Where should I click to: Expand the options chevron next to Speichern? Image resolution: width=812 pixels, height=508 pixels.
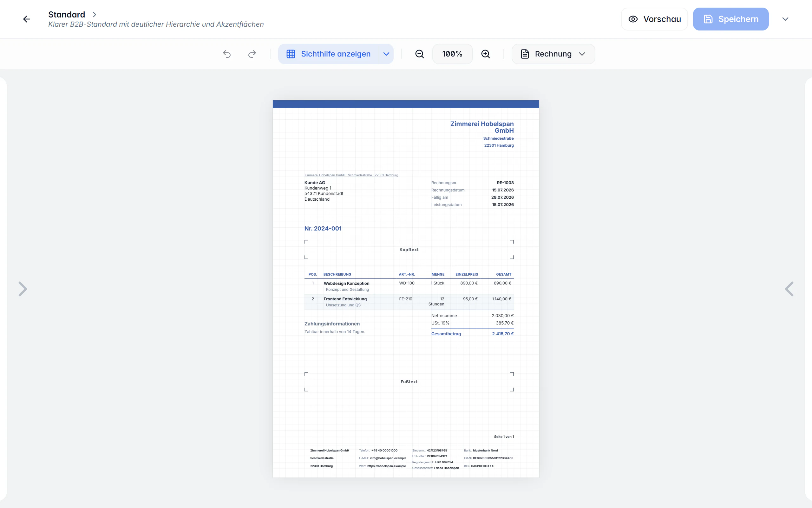pyautogui.click(x=785, y=19)
